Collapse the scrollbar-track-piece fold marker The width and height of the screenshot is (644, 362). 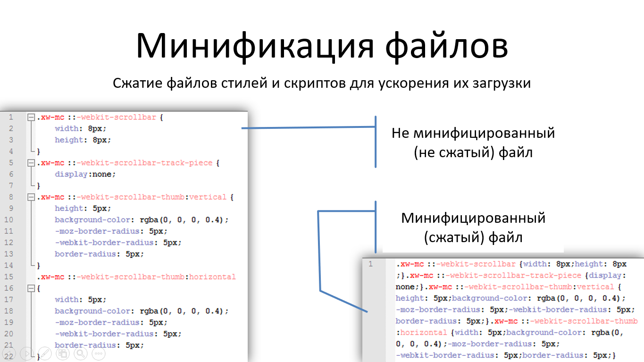(x=31, y=163)
